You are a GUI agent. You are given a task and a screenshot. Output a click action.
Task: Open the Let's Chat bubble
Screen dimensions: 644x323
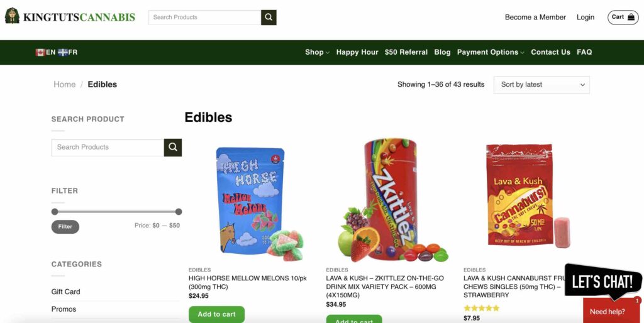coord(602,282)
